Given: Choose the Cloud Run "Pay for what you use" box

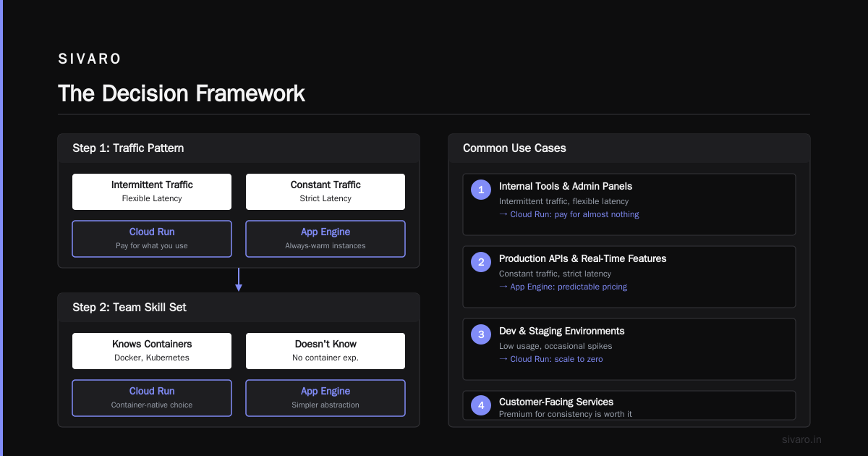Looking at the screenshot, I should point(152,239).
